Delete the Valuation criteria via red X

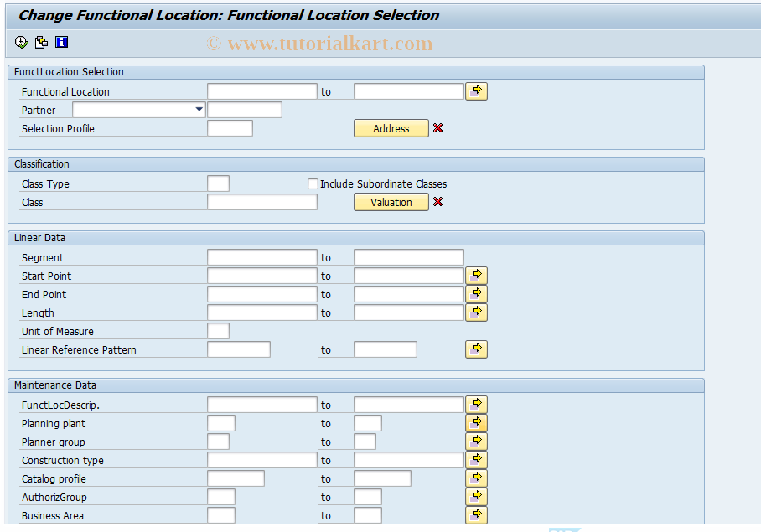click(x=437, y=201)
